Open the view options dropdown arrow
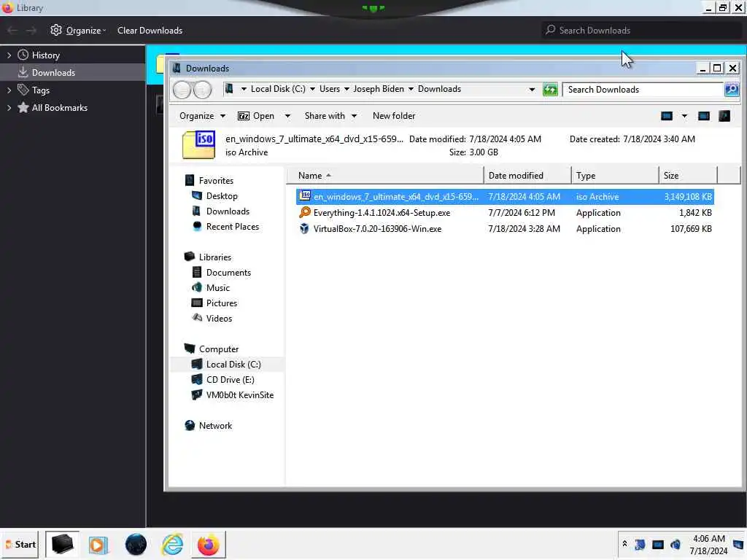This screenshot has width=747, height=560. 684,116
